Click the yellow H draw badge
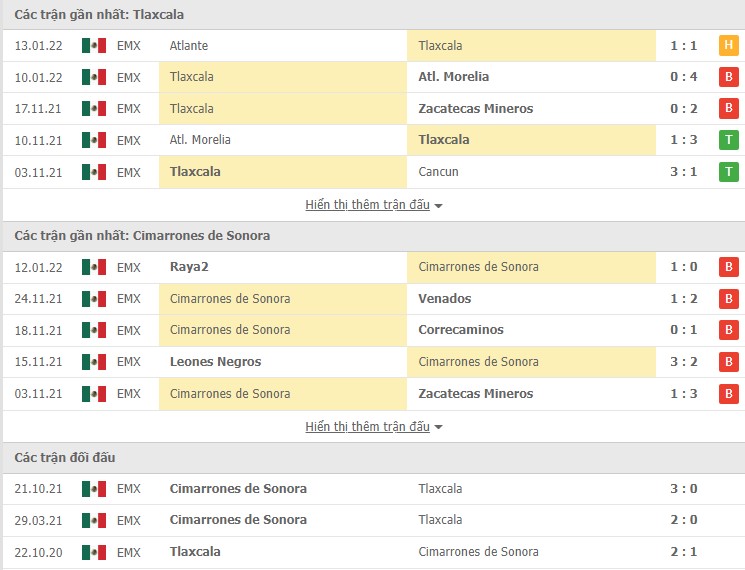This screenshot has width=745, height=570. [728, 46]
